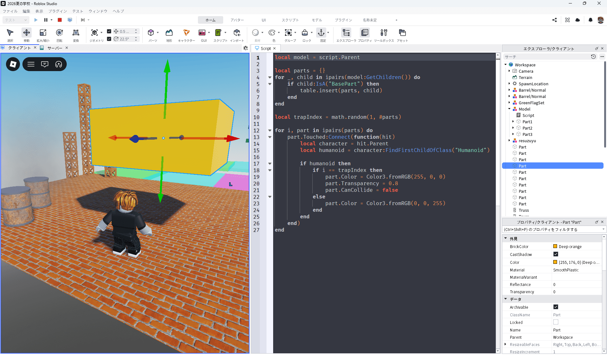Click the properties filter input field
This screenshot has width=607, height=364.
coord(552,229)
